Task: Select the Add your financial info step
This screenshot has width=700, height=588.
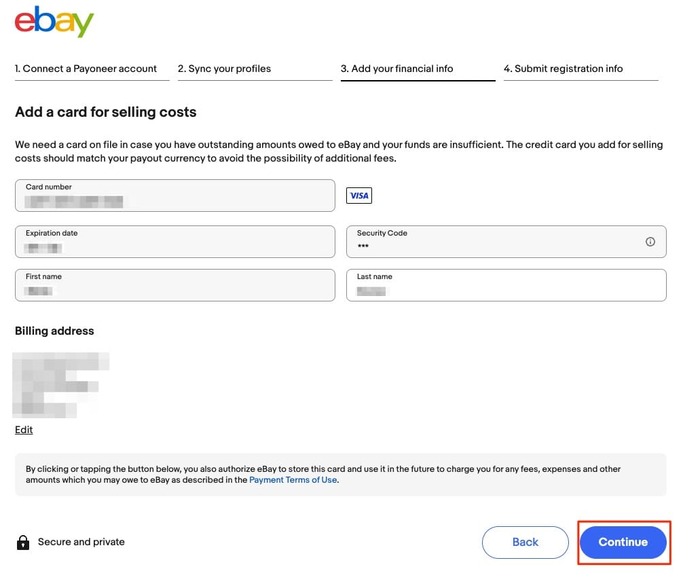Action: [x=397, y=69]
